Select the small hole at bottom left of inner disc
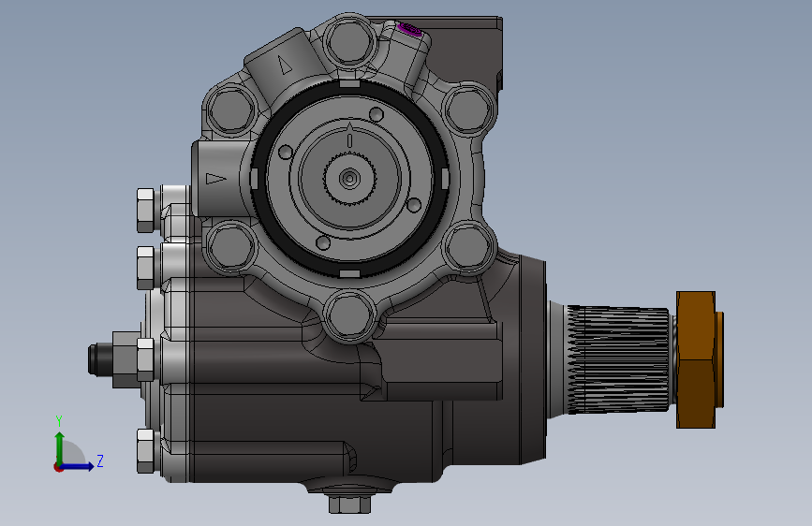The height and width of the screenshot is (526, 812). click(322, 242)
